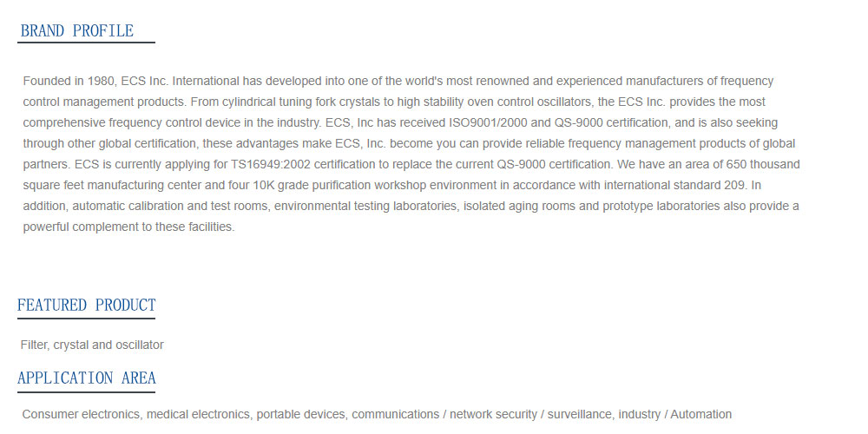Click the underline beneath APPLICATION AREA

click(86, 392)
